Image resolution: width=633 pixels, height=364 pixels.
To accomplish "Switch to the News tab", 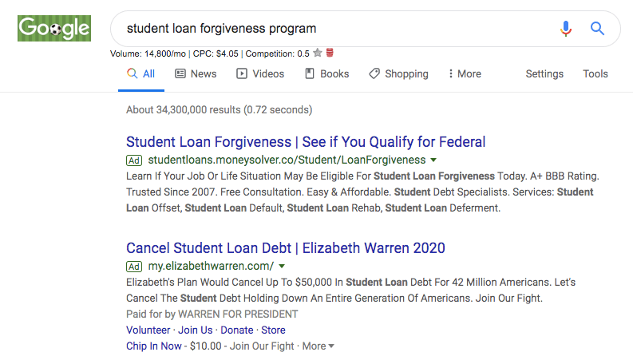I will point(196,73).
